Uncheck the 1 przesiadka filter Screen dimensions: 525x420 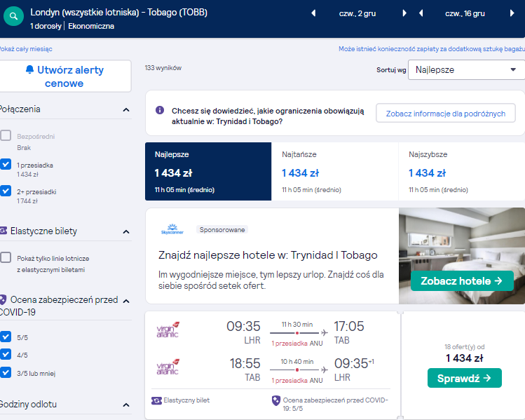pyautogui.click(x=6, y=164)
